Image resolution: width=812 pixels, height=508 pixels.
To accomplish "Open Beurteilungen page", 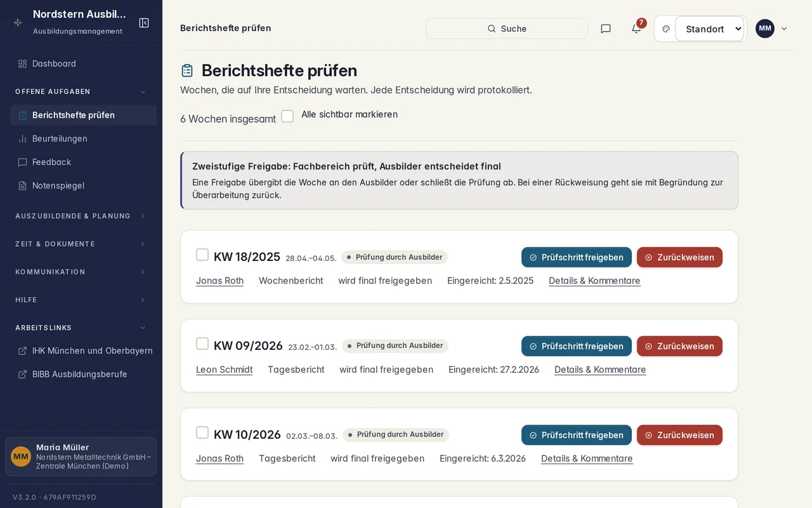I will pyautogui.click(x=83, y=138).
